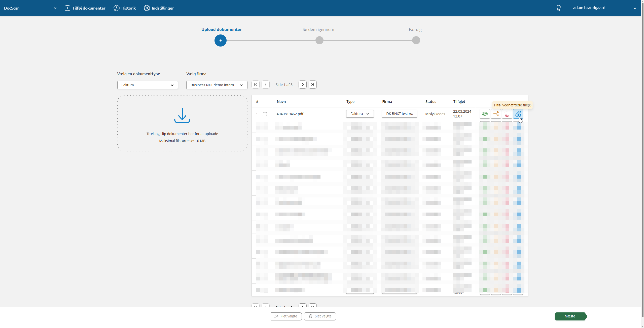Viewport: 644px width, 328px height.
Task: Click the orange split icon for 4040819462.pdf
Action: point(496,114)
